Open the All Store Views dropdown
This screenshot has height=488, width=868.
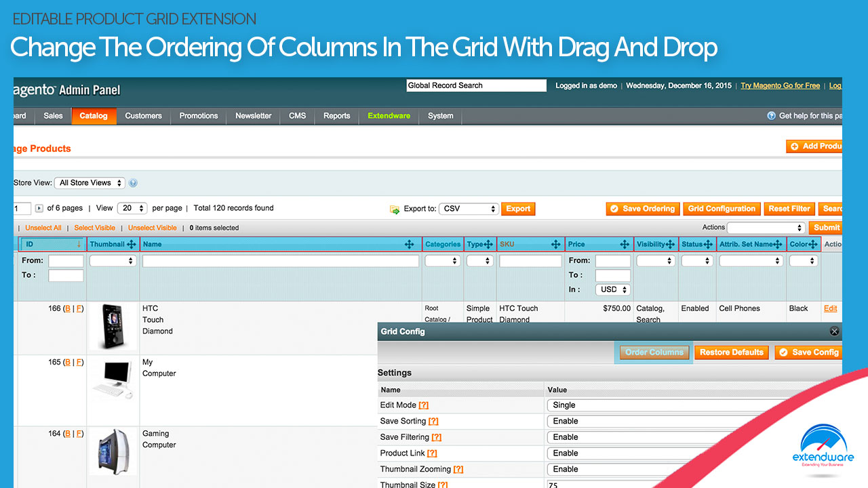[x=89, y=182]
